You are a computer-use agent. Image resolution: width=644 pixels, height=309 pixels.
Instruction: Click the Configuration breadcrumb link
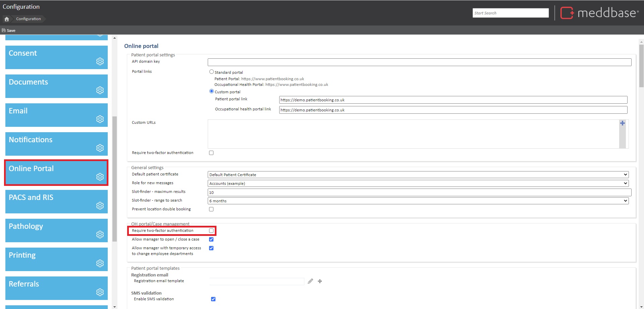(29, 19)
